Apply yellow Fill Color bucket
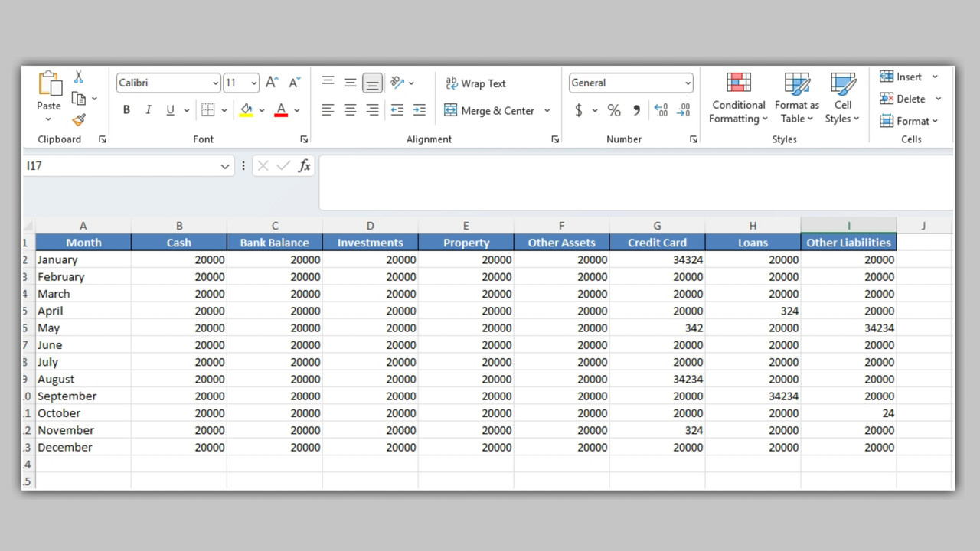980x551 pixels. tap(246, 110)
